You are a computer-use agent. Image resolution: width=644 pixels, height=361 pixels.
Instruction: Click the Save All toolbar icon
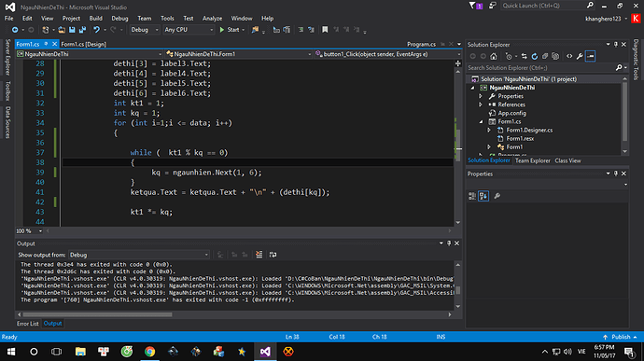click(82, 30)
